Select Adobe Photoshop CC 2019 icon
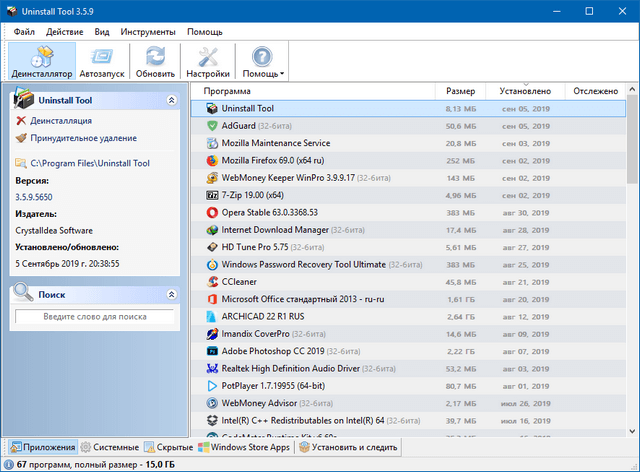The image size is (640, 472). click(x=212, y=351)
